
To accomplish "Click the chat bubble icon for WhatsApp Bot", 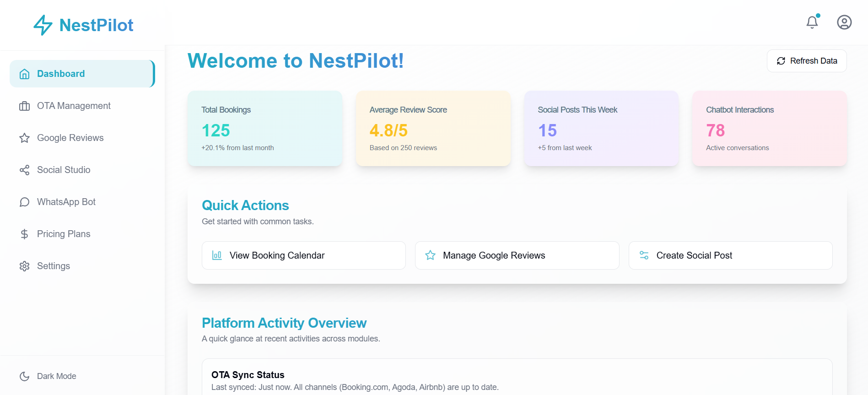I will [25, 202].
